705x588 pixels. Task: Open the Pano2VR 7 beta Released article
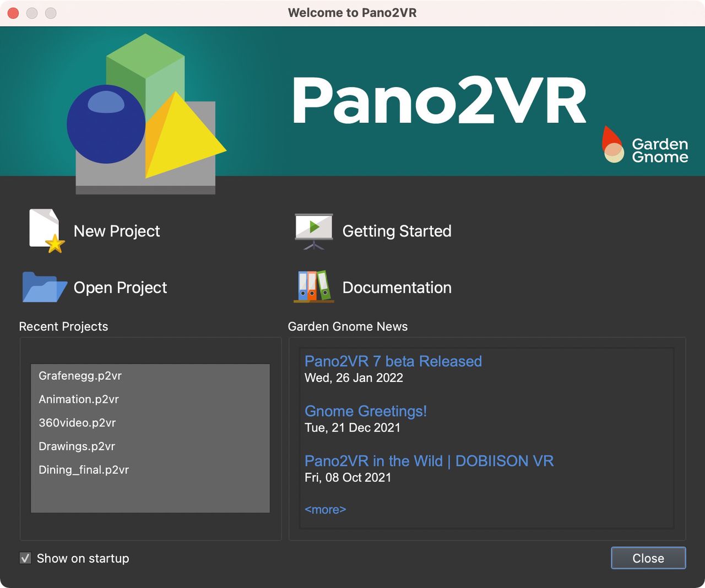point(393,361)
